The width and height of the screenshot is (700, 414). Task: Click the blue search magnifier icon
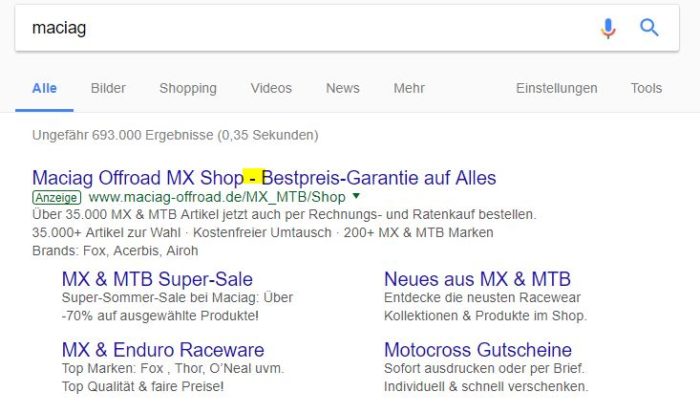click(x=650, y=28)
